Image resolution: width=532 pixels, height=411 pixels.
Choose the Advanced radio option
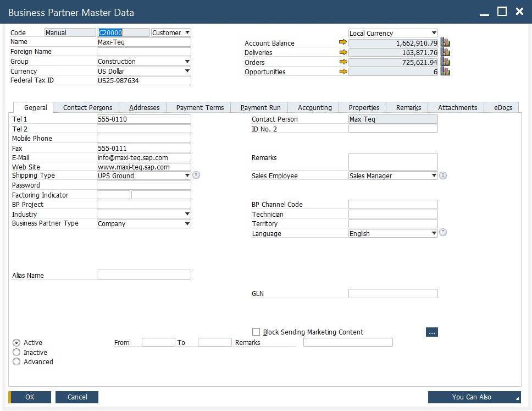(16, 361)
